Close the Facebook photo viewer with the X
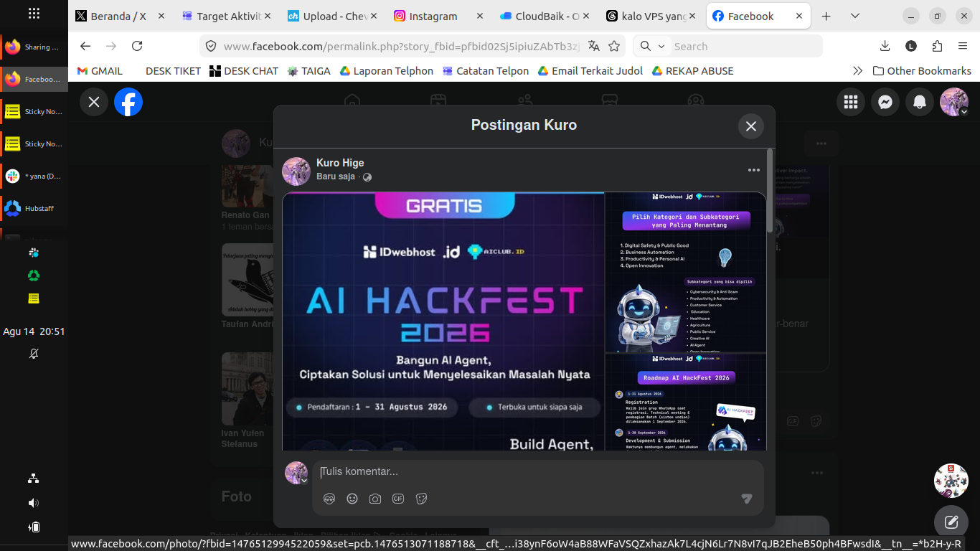 click(94, 102)
